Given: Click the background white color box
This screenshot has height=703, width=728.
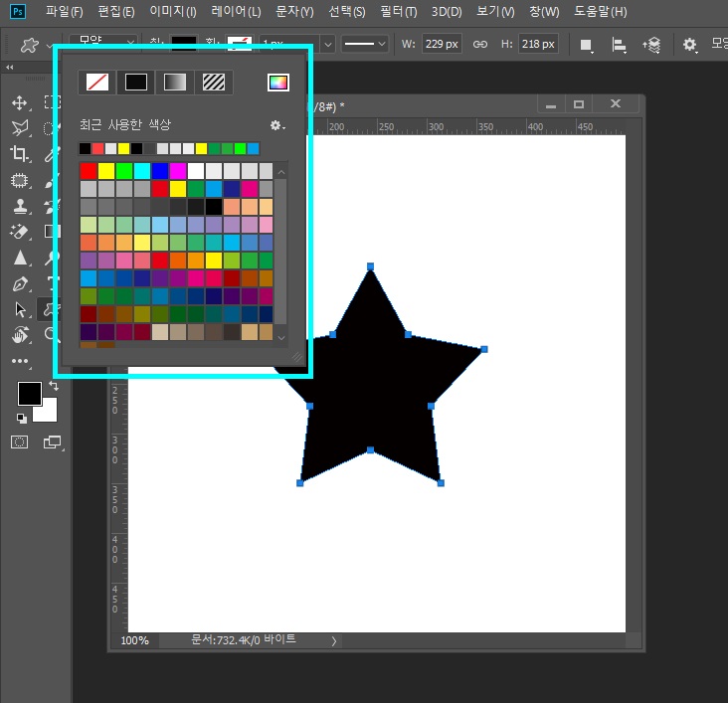Looking at the screenshot, I should 48,411.
